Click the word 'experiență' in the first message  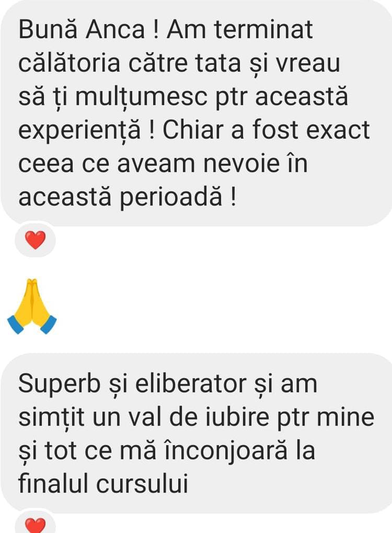pos(79,131)
